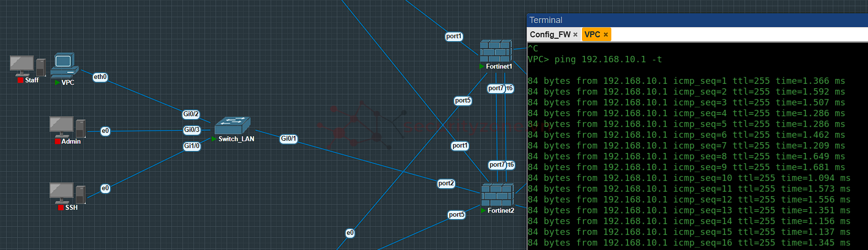
Task: Select the Staff computer node
Action: [27, 66]
